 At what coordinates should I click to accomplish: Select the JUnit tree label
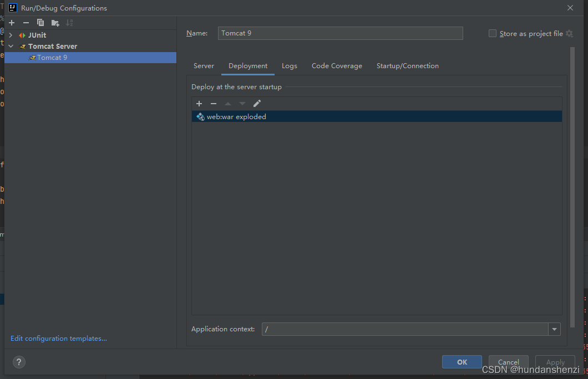pyautogui.click(x=37, y=35)
